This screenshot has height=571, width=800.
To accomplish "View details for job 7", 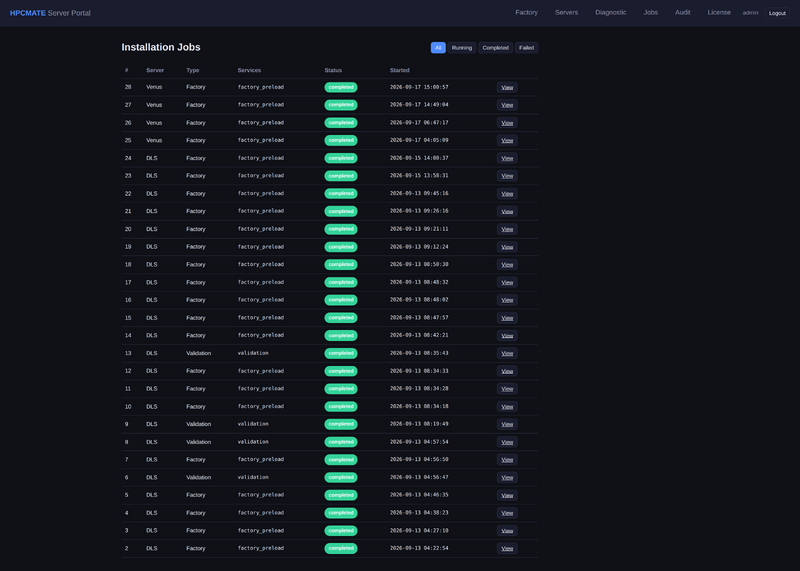I will [507, 460].
